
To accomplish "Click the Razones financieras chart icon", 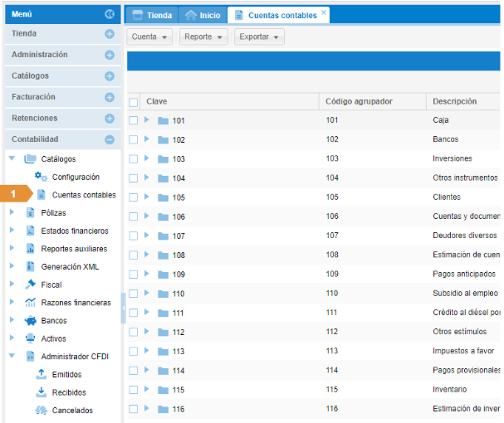I will click(31, 303).
